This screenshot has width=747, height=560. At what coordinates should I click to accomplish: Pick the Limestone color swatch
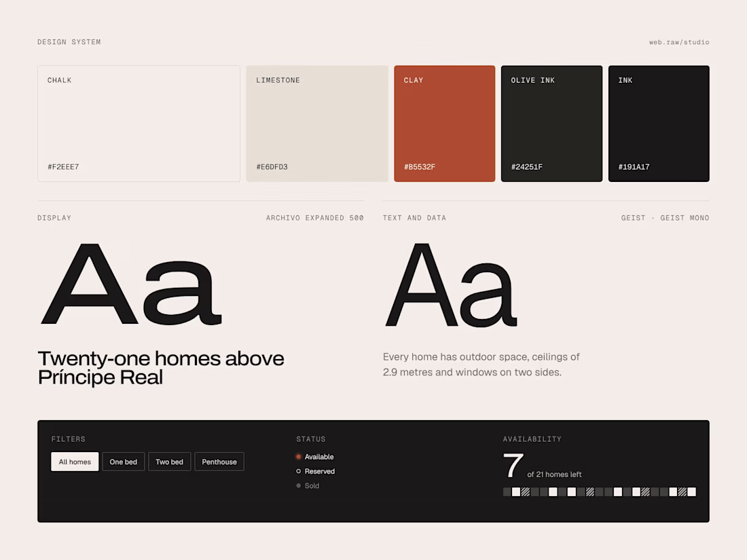coord(317,124)
